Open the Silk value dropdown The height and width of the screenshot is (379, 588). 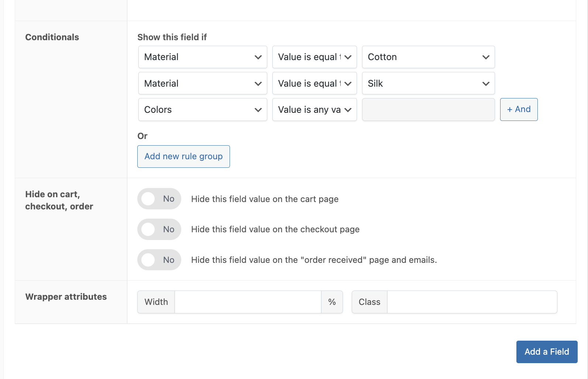tap(428, 83)
